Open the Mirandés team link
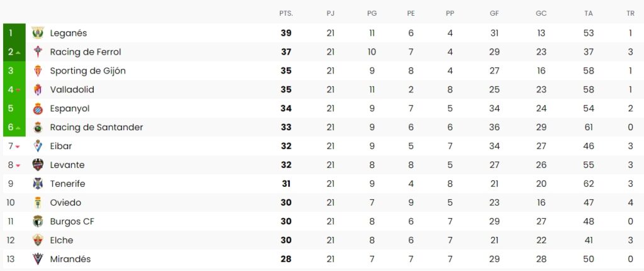This screenshot has height=271, width=644. coord(70,259)
